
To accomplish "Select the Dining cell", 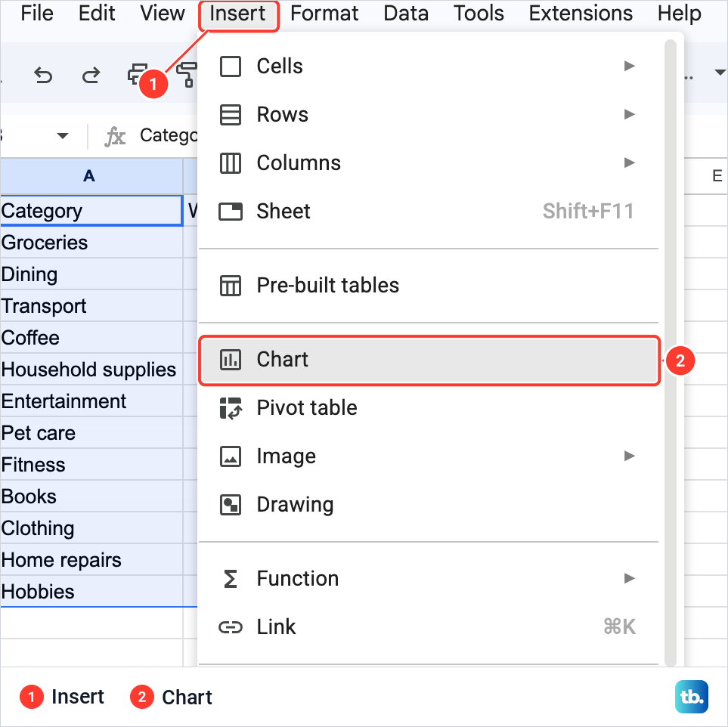I will (91, 274).
